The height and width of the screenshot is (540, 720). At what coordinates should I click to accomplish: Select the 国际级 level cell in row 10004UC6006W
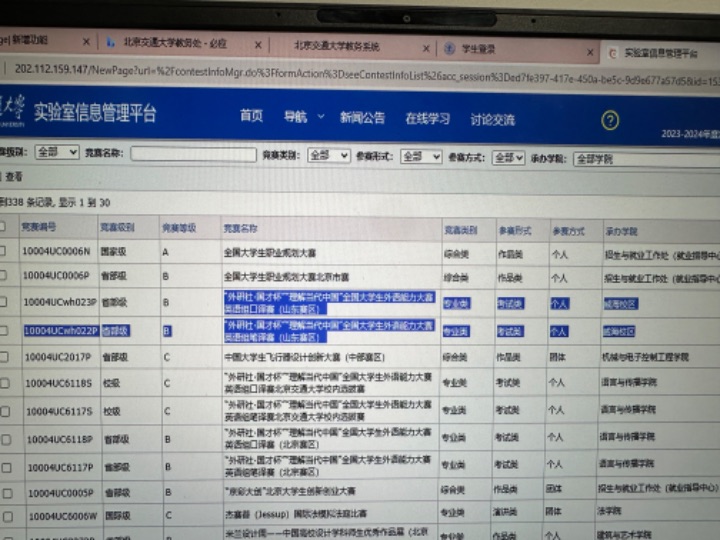(x=118, y=516)
